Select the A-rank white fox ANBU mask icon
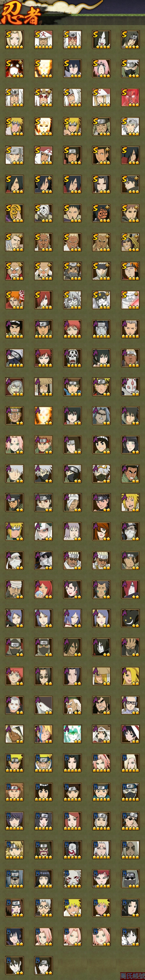145x980 pixels. [130, 387]
